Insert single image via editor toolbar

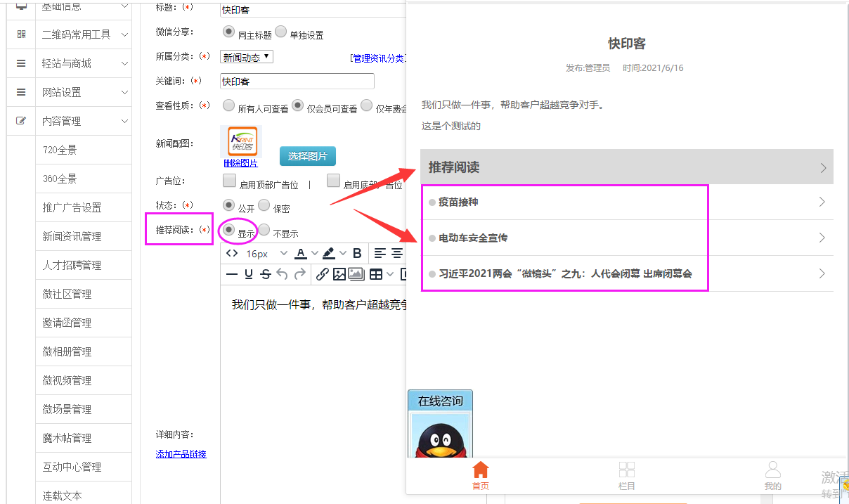339,274
